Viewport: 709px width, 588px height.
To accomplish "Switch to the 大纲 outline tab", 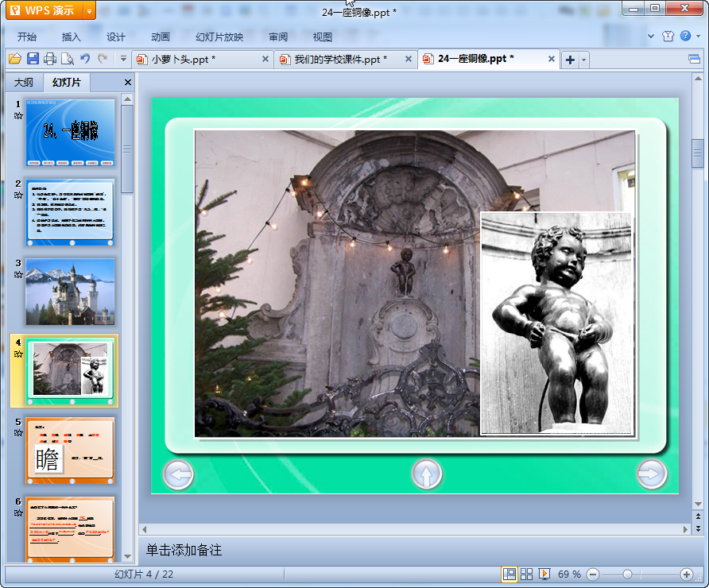I will click(24, 82).
